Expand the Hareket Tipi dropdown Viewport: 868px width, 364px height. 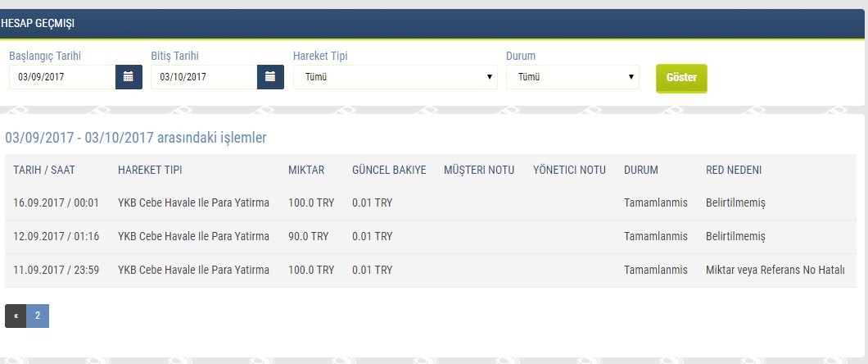coord(395,77)
